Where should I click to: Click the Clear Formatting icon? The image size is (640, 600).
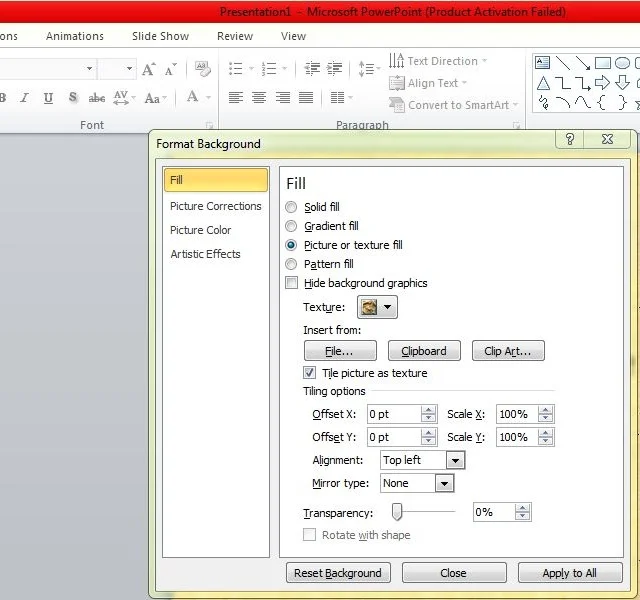point(203,69)
